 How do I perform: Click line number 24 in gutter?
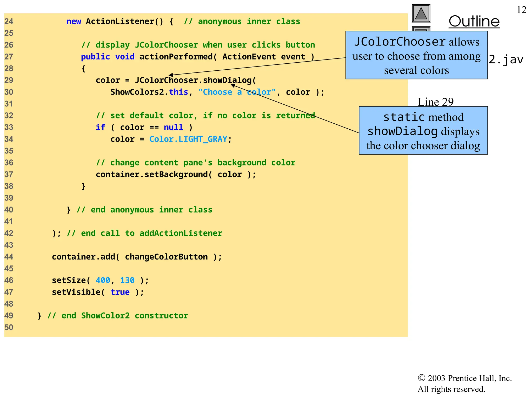pos(9,21)
